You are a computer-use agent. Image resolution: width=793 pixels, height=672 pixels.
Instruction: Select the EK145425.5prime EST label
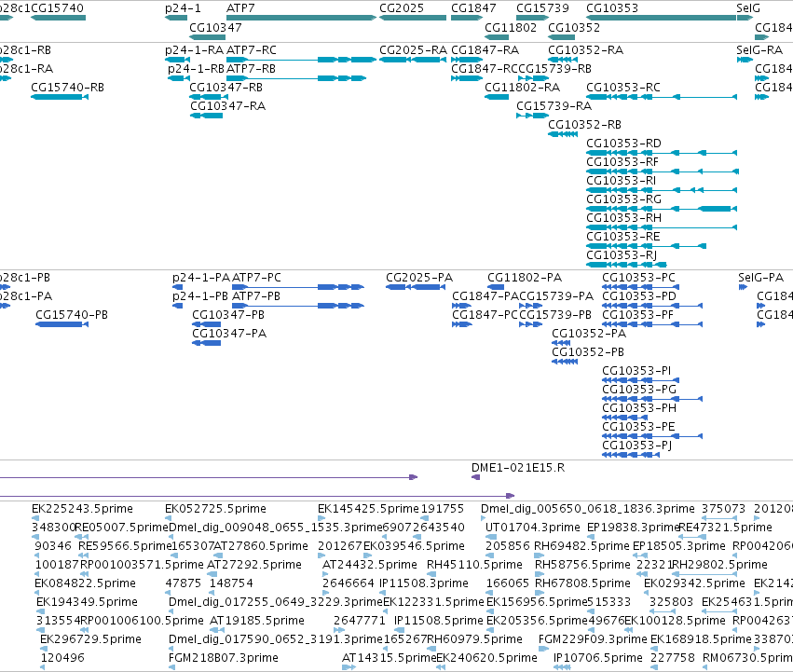(368, 509)
